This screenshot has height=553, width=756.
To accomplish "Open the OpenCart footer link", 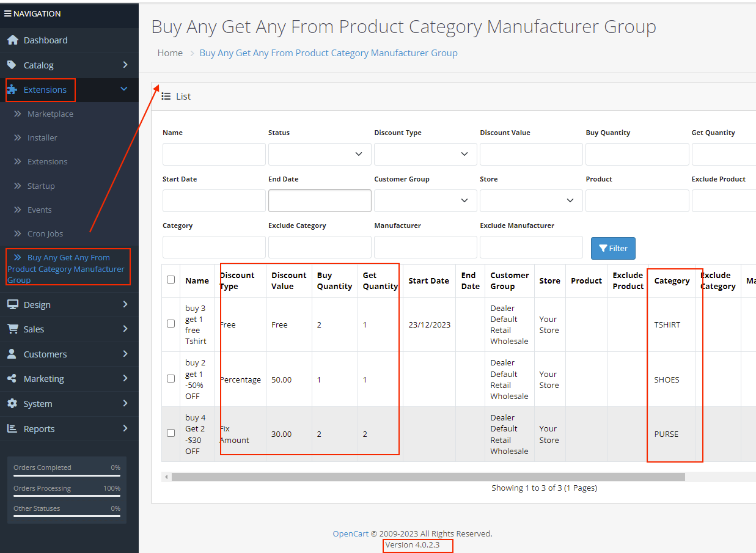I will [351, 533].
